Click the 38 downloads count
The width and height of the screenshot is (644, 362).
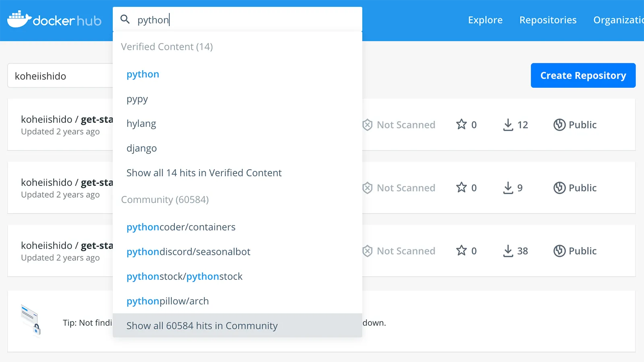(x=522, y=251)
